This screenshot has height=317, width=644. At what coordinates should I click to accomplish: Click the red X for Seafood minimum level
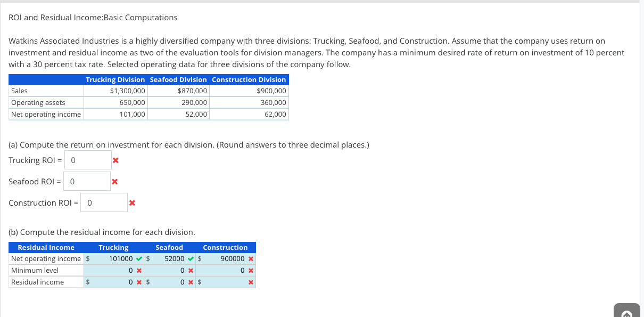coord(189,271)
